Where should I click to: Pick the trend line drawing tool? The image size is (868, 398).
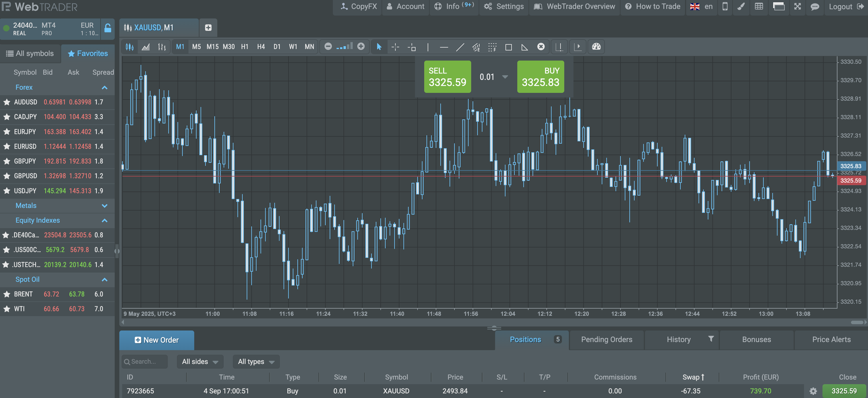click(460, 47)
